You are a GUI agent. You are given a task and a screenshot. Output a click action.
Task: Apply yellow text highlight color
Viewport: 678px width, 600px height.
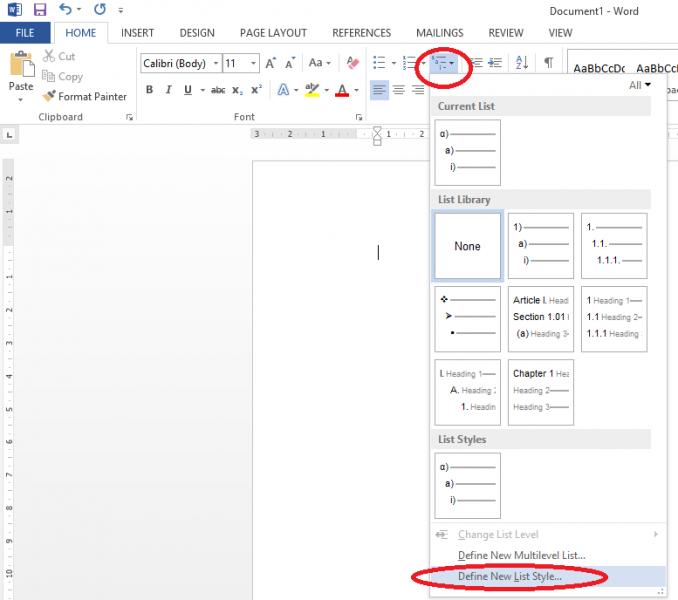point(312,90)
